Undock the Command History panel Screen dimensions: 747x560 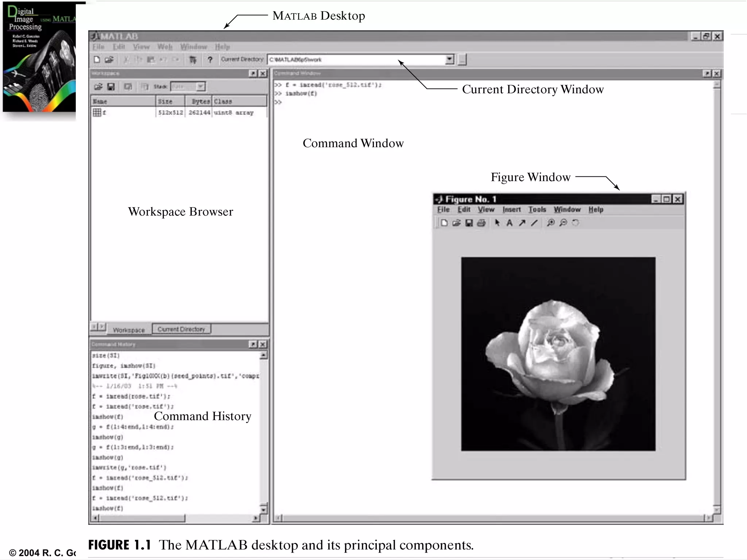click(x=253, y=344)
